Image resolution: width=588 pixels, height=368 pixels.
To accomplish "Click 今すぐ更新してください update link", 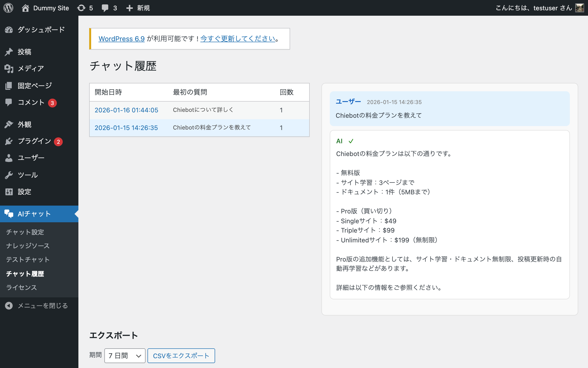I will point(238,39).
